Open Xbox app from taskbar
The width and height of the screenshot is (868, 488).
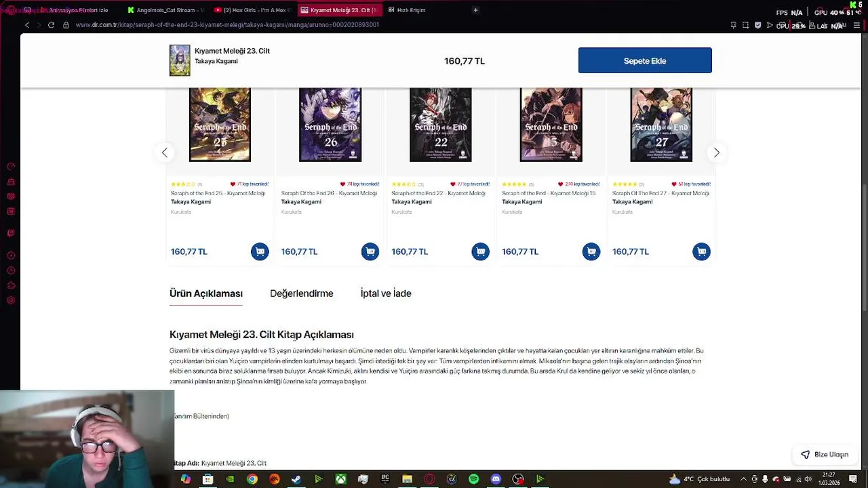340,479
